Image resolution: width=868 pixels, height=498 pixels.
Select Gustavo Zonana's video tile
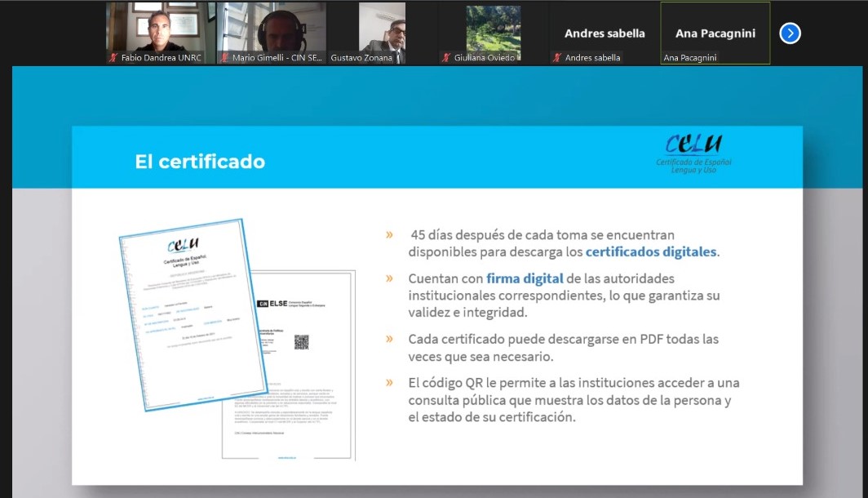click(x=383, y=33)
